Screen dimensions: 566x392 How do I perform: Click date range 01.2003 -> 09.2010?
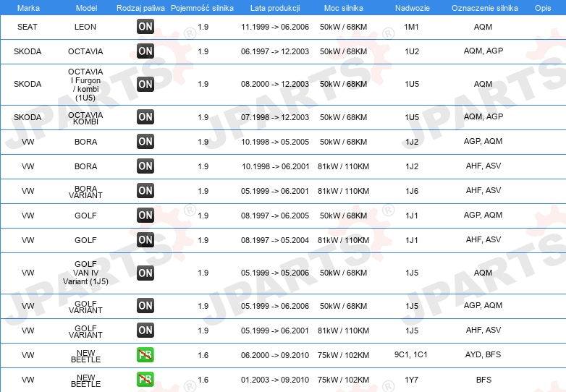pos(275,380)
